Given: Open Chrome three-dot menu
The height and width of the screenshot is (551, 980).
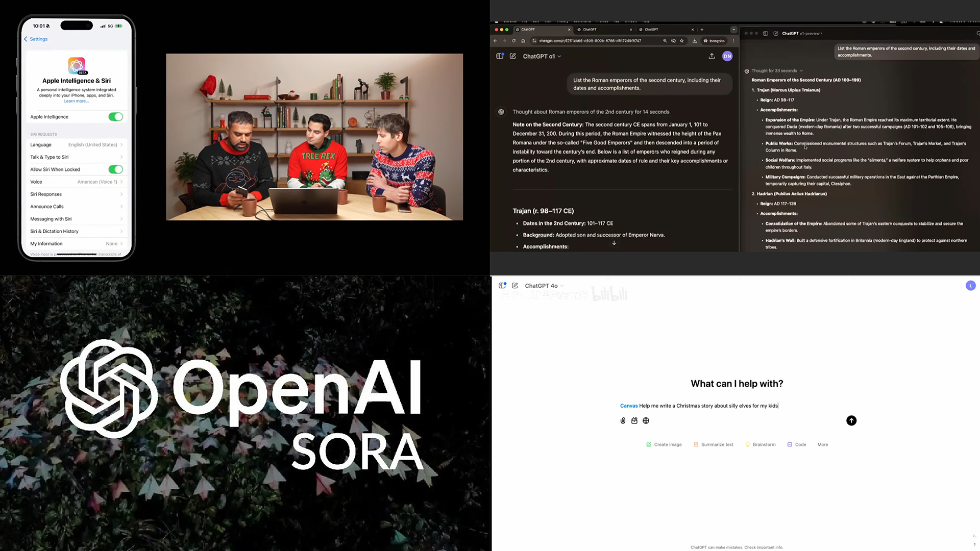Looking at the screenshot, I should click(x=733, y=41).
